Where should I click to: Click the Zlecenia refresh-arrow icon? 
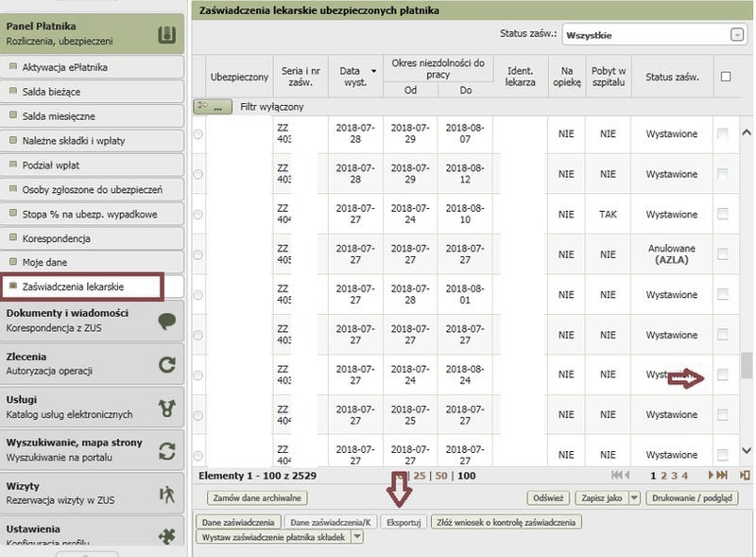pos(167,364)
